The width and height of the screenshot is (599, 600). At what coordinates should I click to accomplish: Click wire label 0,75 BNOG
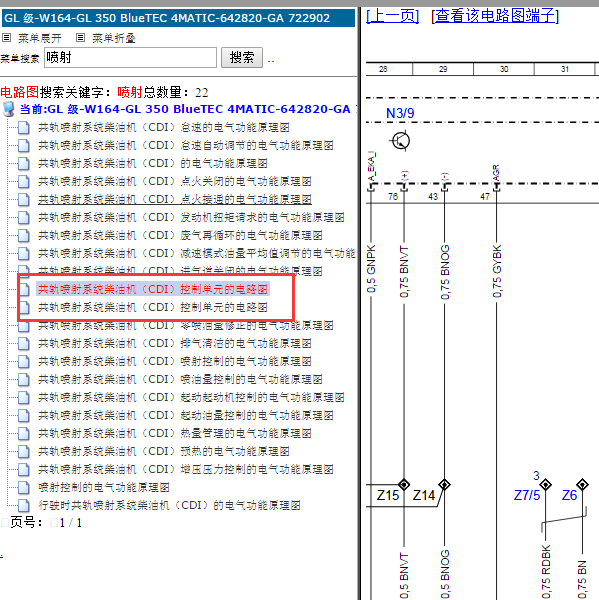tap(444, 272)
